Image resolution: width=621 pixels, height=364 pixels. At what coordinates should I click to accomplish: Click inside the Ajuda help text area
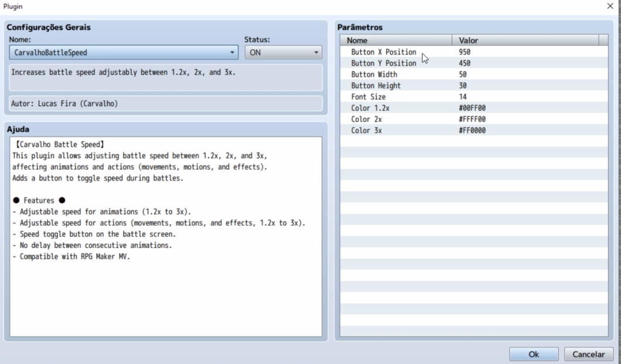(165, 237)
